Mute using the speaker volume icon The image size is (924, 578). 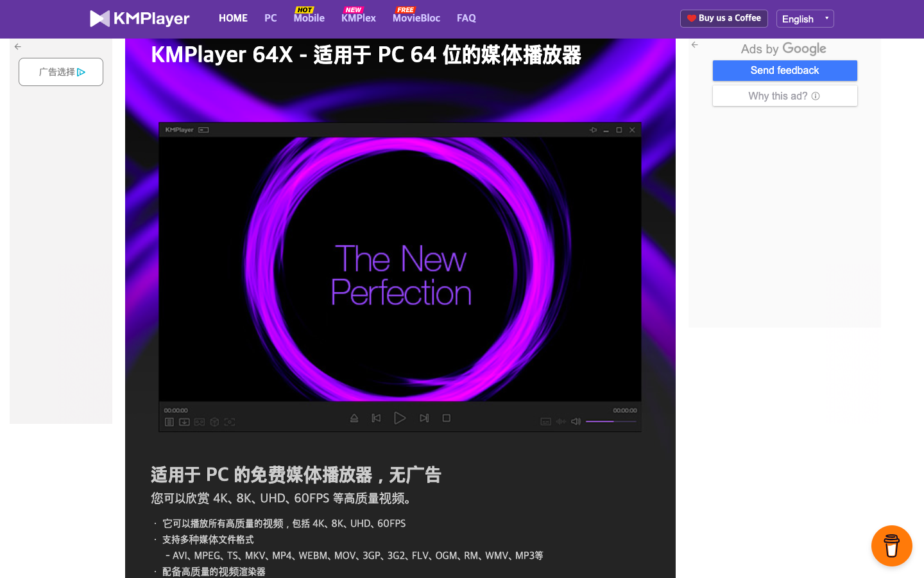pos(576,421)
